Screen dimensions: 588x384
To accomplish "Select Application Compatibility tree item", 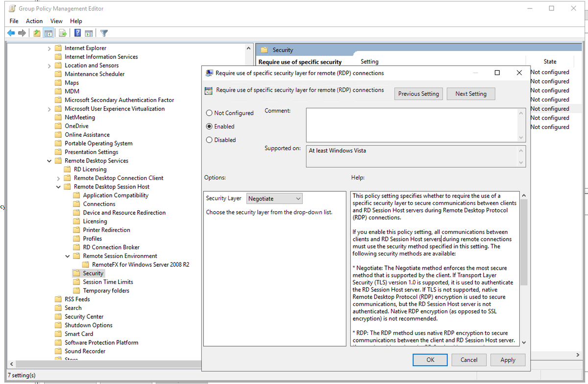I will [116, 195].
